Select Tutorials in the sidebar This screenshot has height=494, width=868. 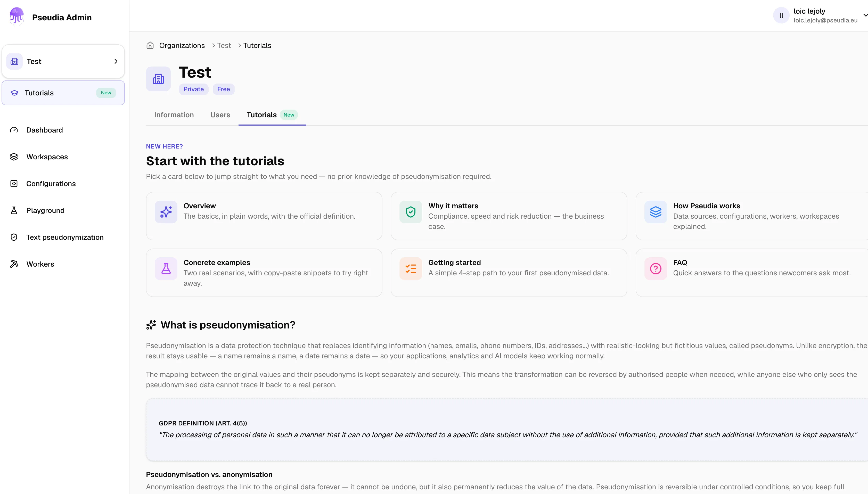point(63,93)
